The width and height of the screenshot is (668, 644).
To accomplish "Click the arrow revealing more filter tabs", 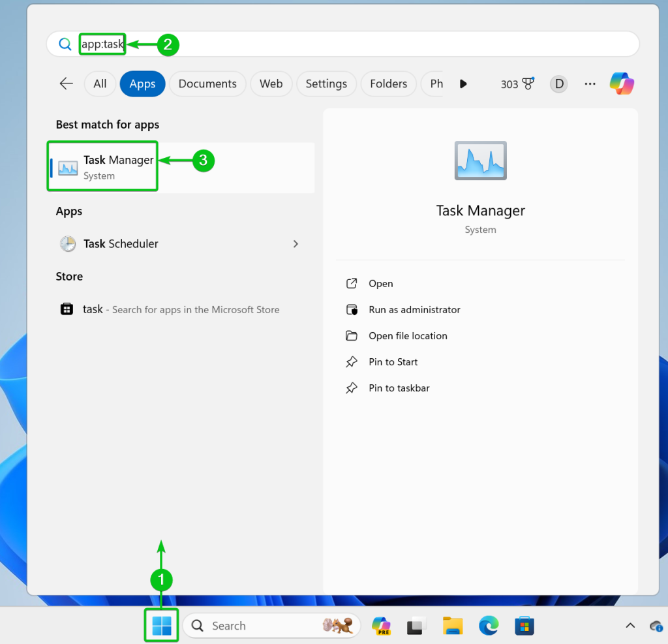I will point(463,84).
